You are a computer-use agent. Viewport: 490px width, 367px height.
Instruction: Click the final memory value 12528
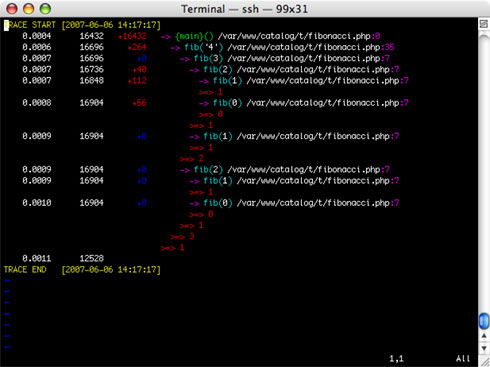[x=92, y=258]
